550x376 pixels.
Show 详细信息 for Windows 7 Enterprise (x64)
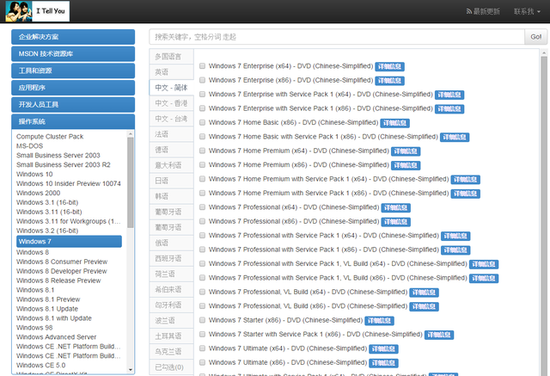[390, 67]
